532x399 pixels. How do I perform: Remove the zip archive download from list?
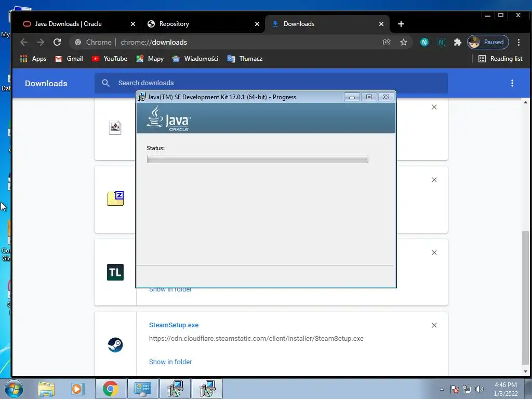click(434, 180)
